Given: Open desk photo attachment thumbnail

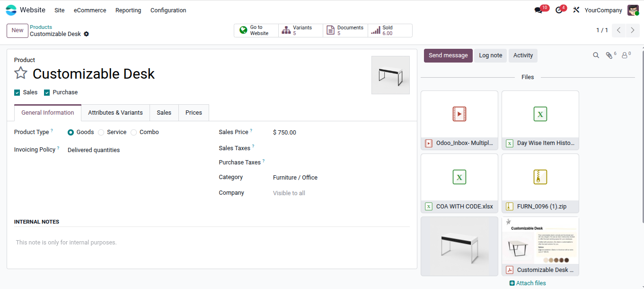Looking at the screenshot, I should click(459, 246).
